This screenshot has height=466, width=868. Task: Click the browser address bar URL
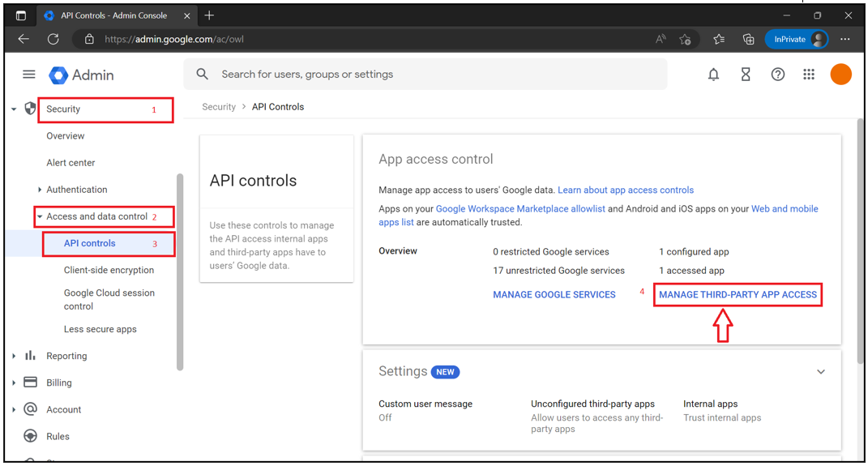(173, 39)
